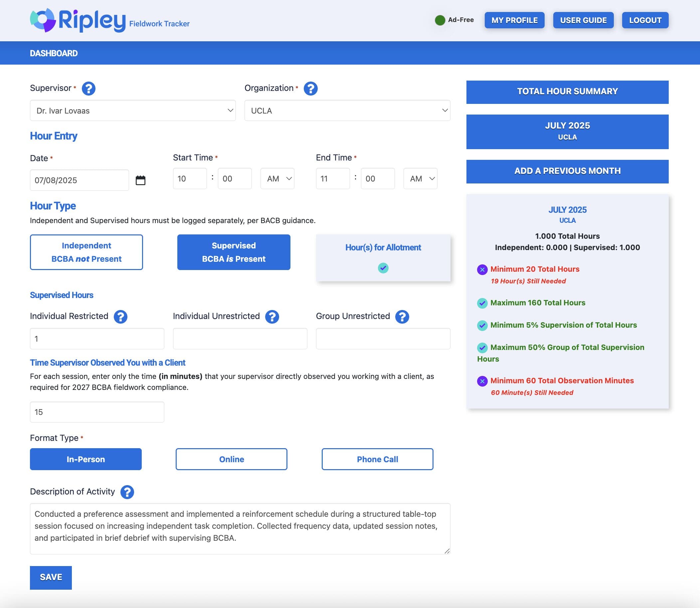The image size is (700, 608).
Task: Open the Supervisor dropdown Dr. Ivar Lovaas
Action: pyautogui.click(x=133, y=110)
